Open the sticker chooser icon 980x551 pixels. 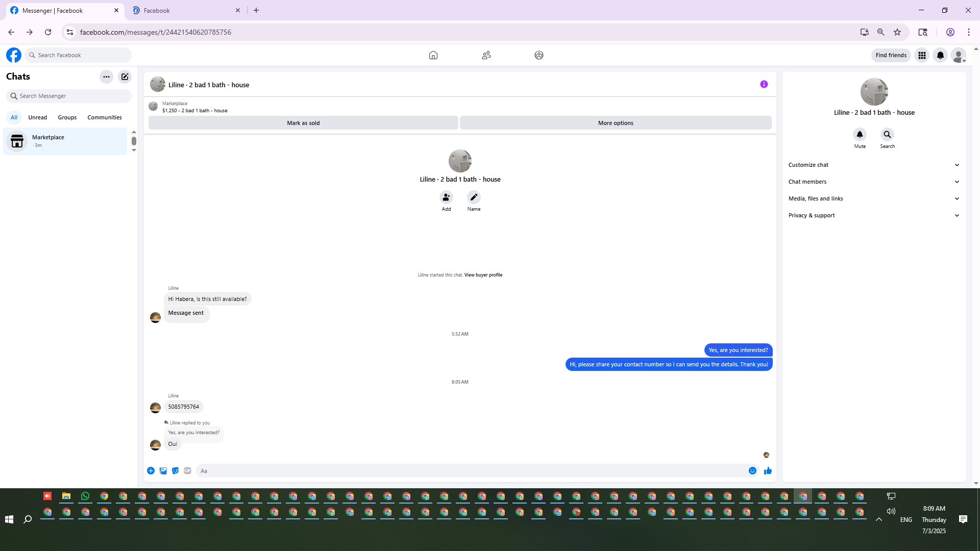tap(175, 470)
